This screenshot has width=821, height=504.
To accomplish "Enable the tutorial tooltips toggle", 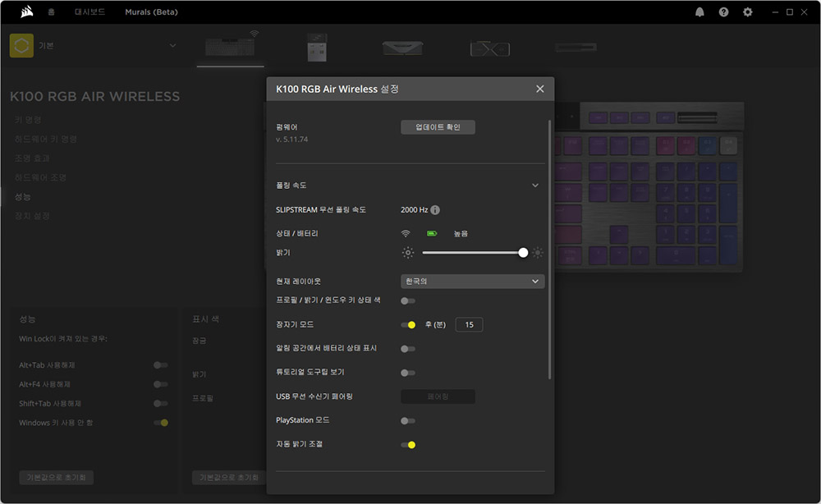I will [408, 373].
